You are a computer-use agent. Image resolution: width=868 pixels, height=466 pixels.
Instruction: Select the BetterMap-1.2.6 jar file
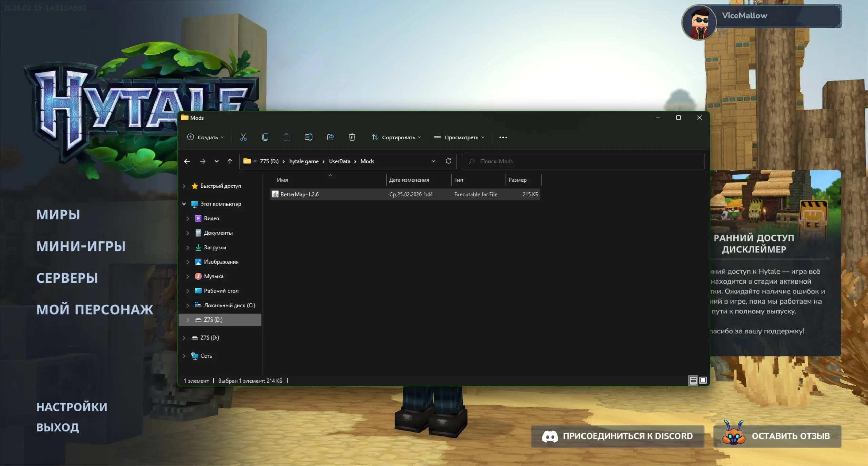[299, 194]
